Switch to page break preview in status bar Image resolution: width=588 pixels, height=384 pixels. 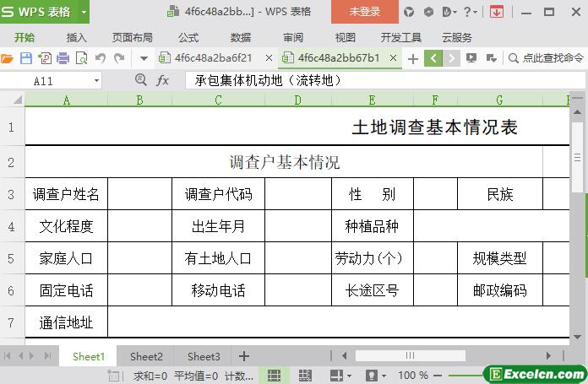pyautogui.click(x=305, y=375)
